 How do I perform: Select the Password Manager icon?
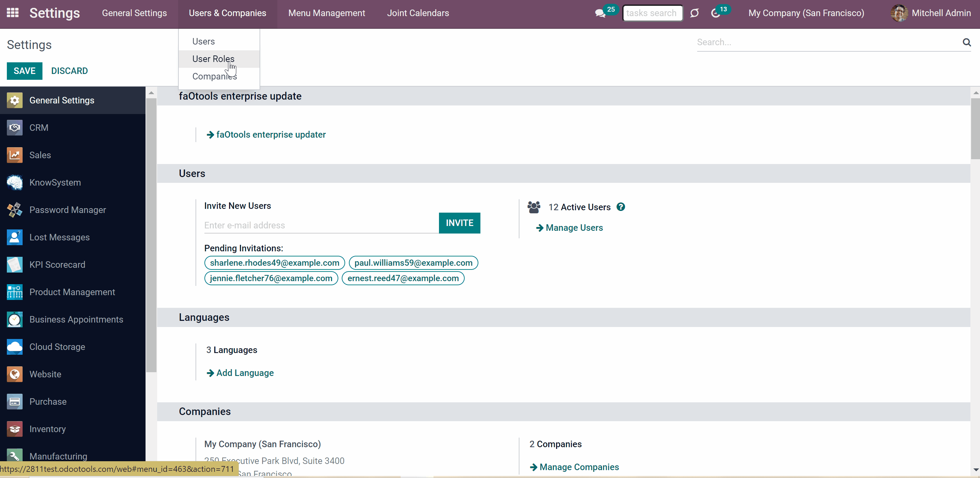pos(14,210)
